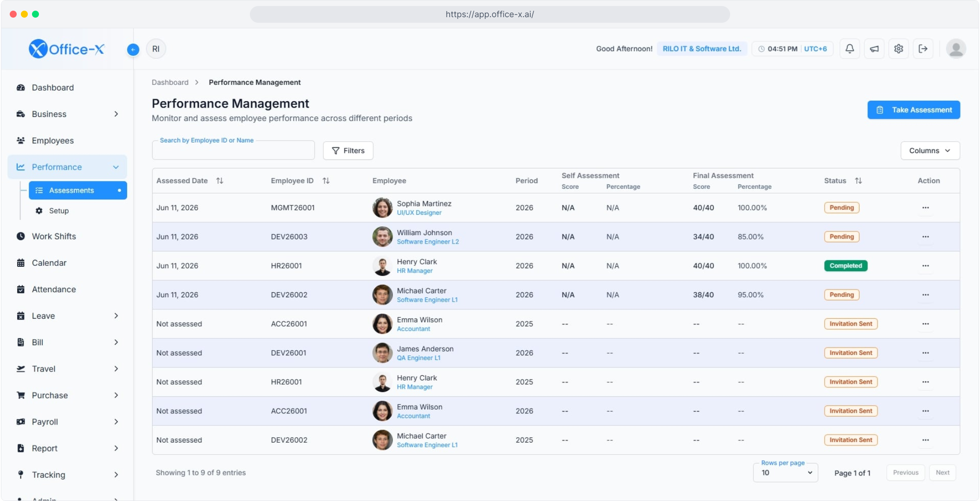Open Setup under Performance

coord(59,211)
